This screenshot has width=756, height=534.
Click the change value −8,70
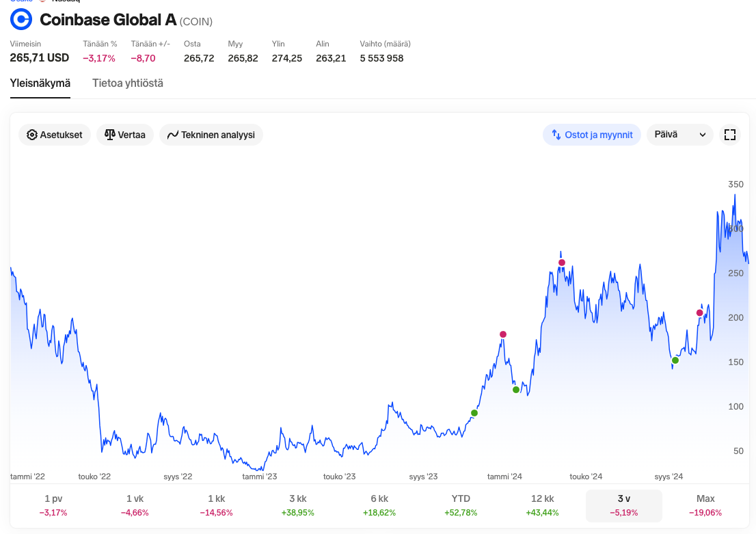(x=143, y=58)
